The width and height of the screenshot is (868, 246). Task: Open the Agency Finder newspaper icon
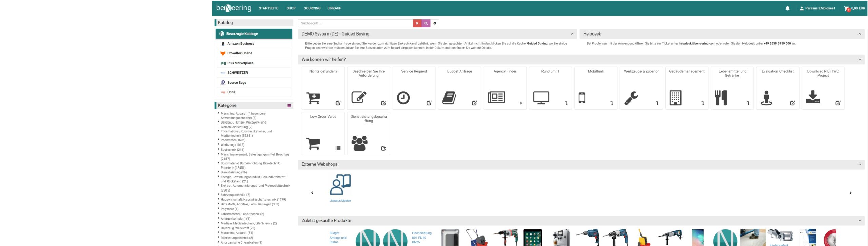496,97
